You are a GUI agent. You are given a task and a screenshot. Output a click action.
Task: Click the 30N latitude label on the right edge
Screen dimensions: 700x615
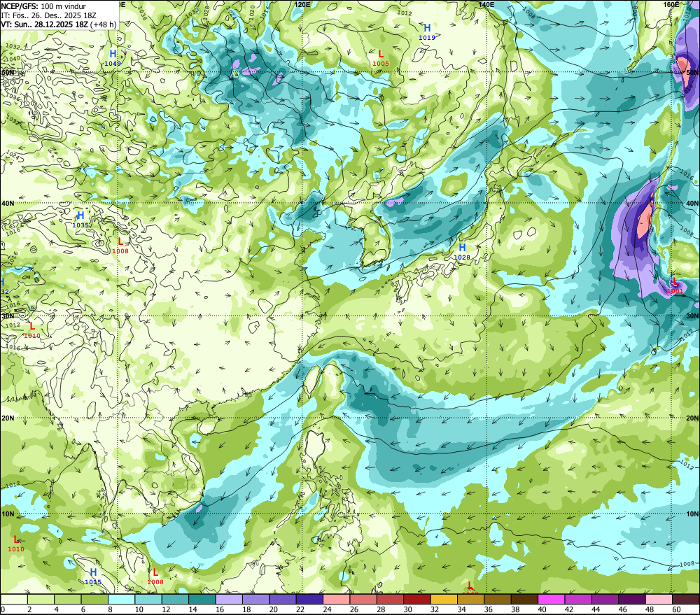tap(692, 316)
